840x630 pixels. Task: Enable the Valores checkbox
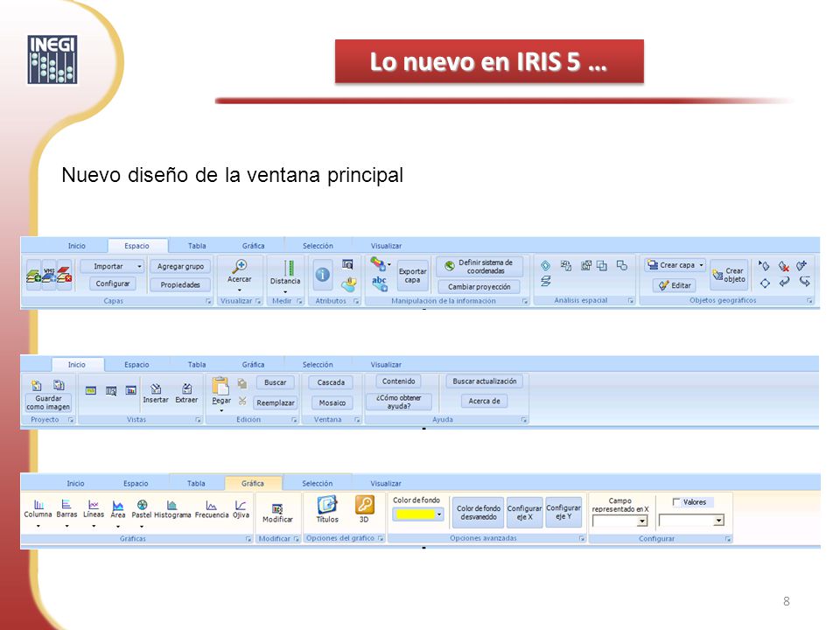pos(676,502)
